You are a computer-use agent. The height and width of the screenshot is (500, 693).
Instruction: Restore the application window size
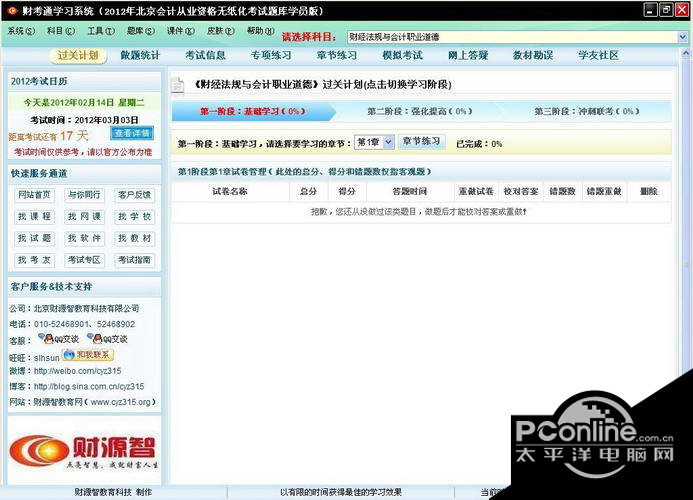click(666, 10)
